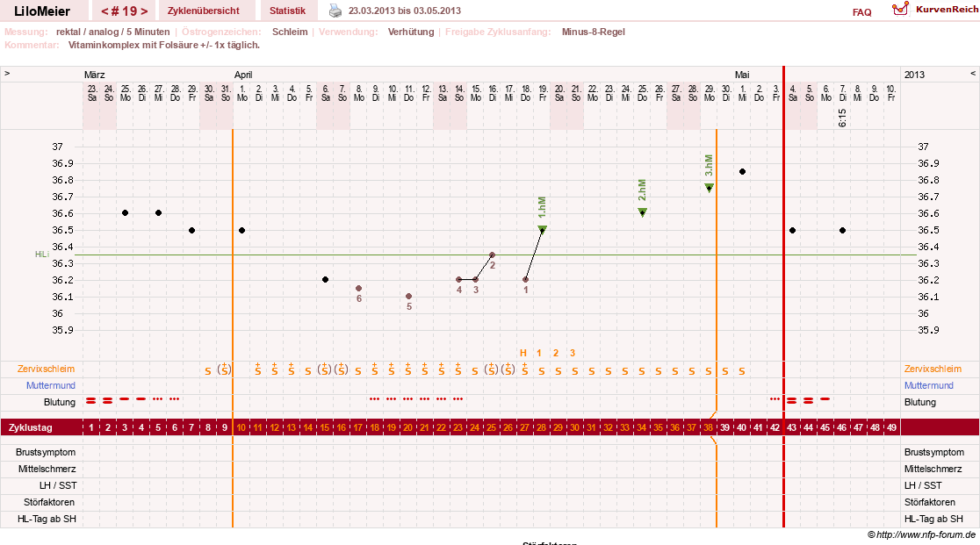
Task: Select the 1.hM green triangle marker
Action: pyautogui.click(x=542, y=229)
